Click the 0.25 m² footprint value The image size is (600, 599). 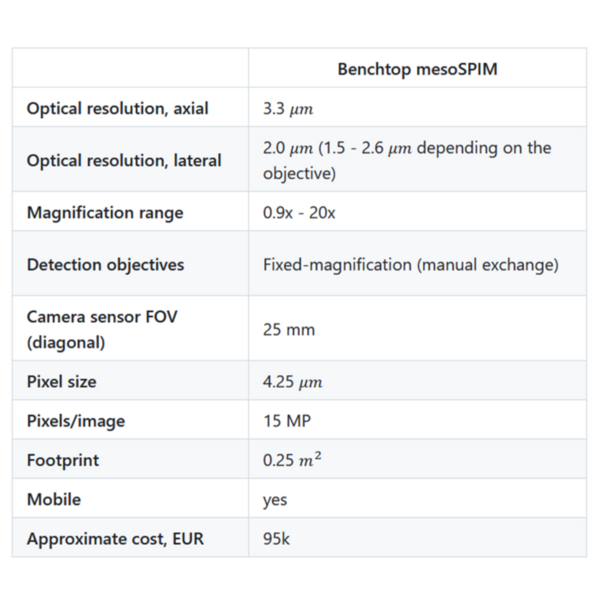pyautogui.click(x=292, y=459)
